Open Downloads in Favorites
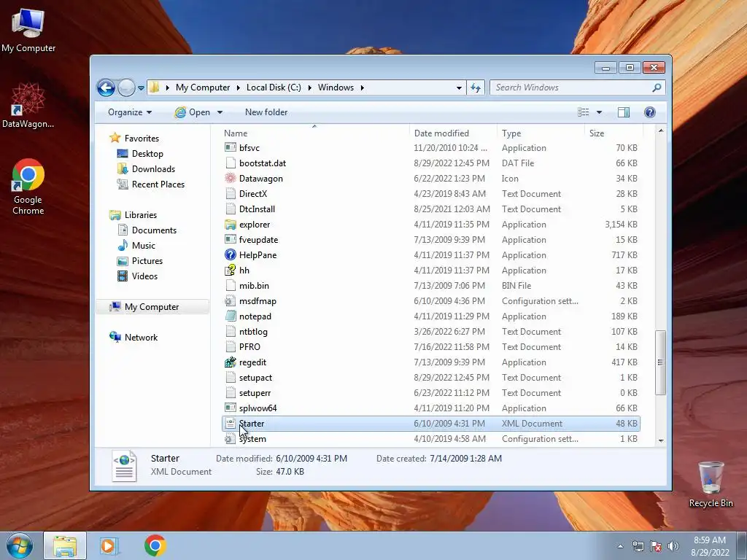747x560 pixels. pos(153,169)
